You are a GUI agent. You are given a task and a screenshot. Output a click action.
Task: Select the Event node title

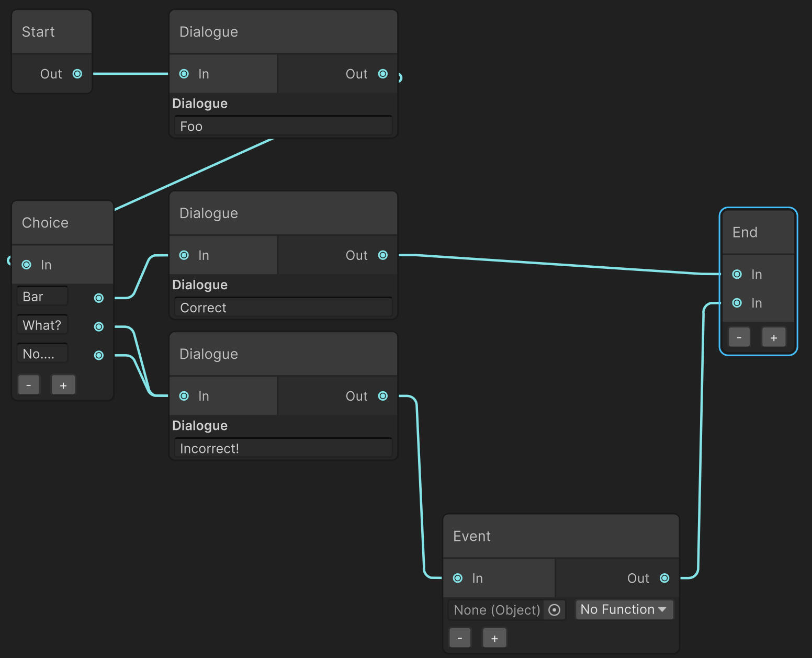pos(472,536)
